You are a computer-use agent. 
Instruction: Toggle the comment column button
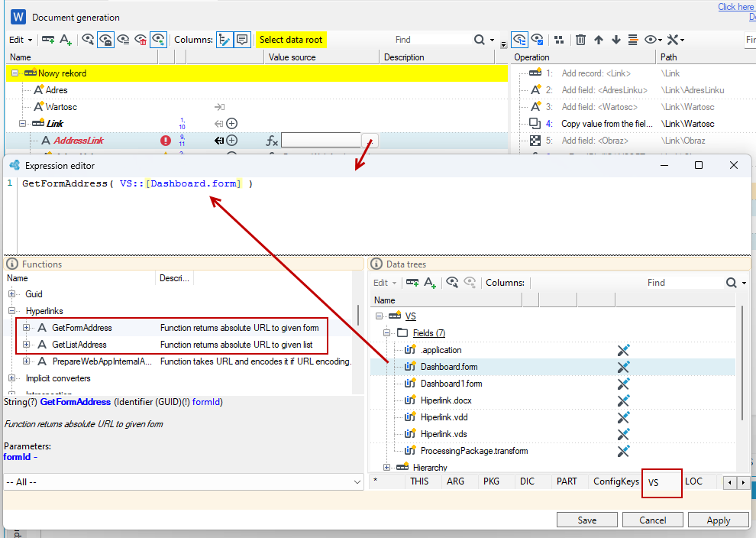click(x=242, y=40)
